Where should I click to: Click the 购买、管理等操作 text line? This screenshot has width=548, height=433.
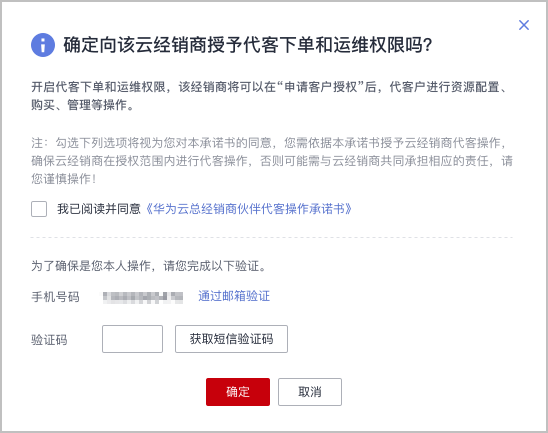click(82, 105)
